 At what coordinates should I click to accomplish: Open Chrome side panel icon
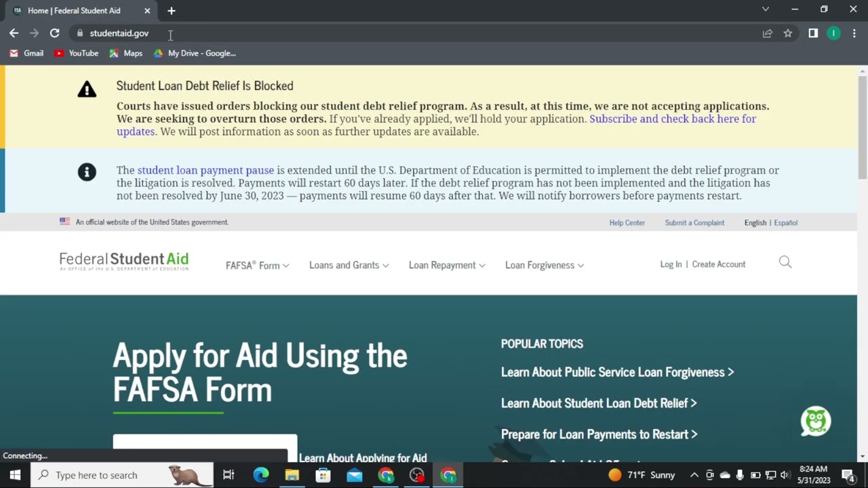[x=813, y=33]
